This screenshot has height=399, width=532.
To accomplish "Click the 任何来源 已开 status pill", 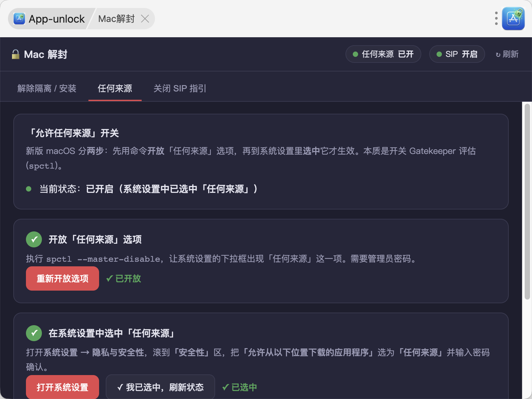I will 383,54.
